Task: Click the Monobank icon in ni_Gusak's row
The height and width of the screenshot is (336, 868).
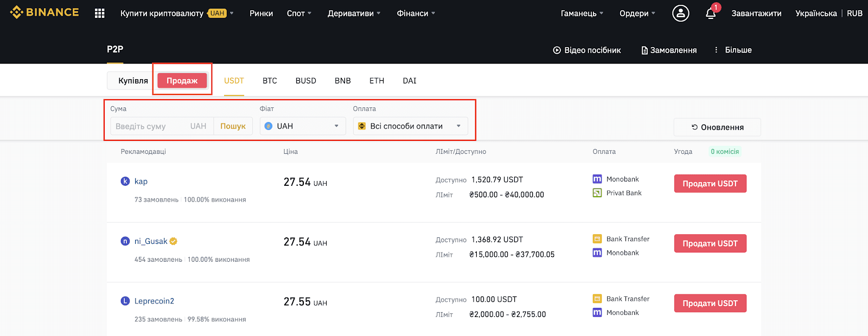Action: click(x=597, y=253)
